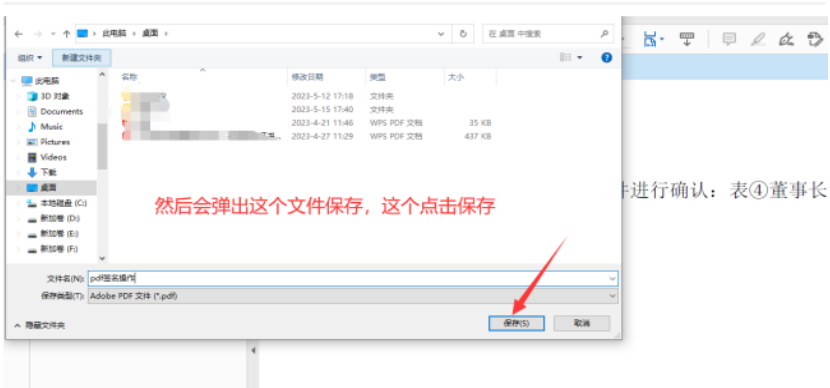Click the blue fit-page icon

(650, 39)
